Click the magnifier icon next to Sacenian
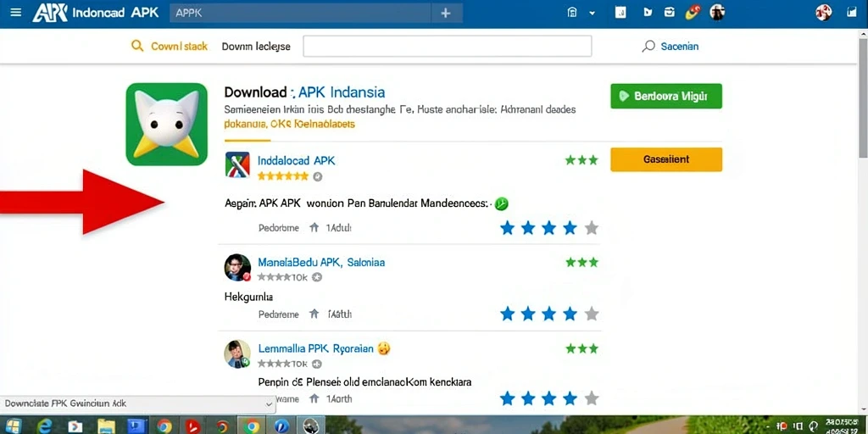868x434 pixels. click(x=648, y=47)
